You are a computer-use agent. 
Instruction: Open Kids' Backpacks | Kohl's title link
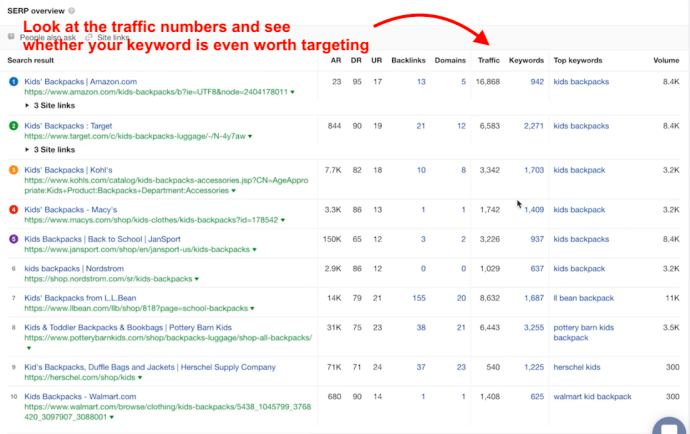(x=68, y=170)
